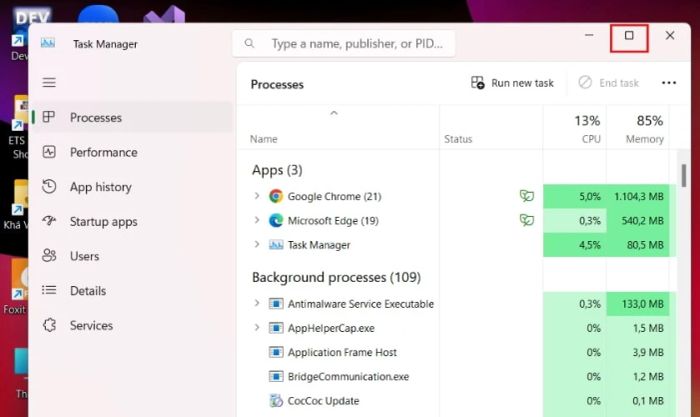Open the Details list icon

click(49, 291)
